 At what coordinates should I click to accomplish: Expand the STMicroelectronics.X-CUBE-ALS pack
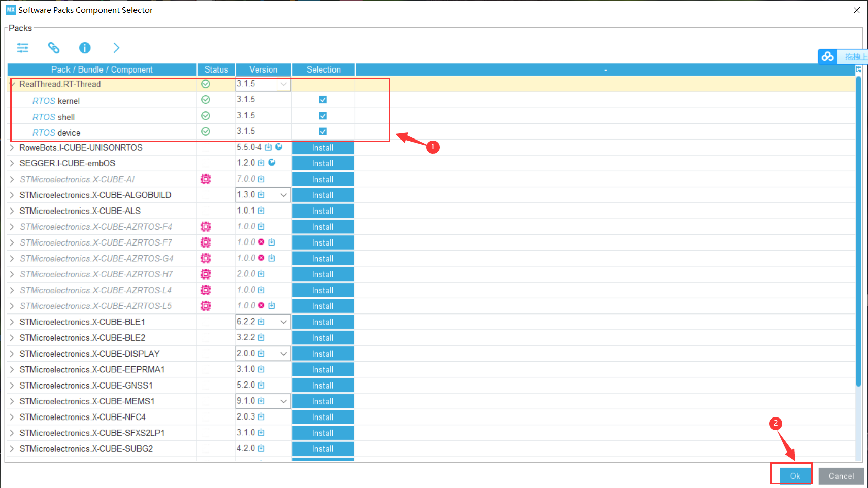[x=12, y=211]
